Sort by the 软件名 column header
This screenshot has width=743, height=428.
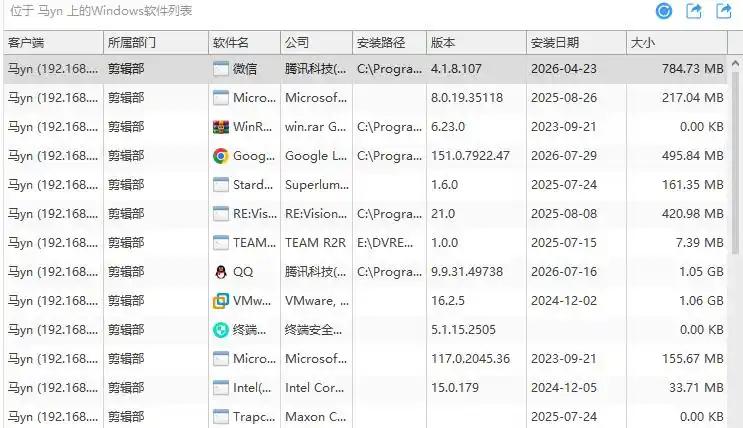pos(245,43)
